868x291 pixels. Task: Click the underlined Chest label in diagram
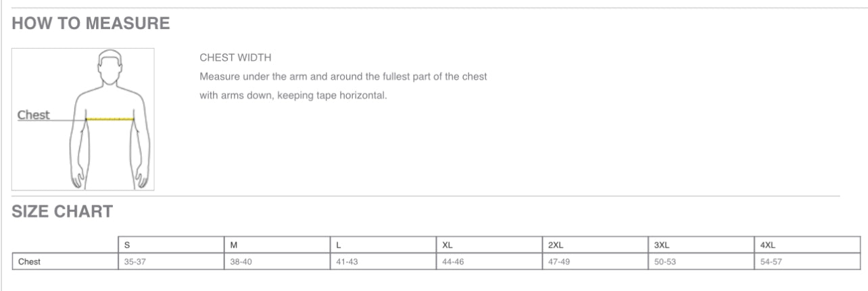tap(33, 115)
